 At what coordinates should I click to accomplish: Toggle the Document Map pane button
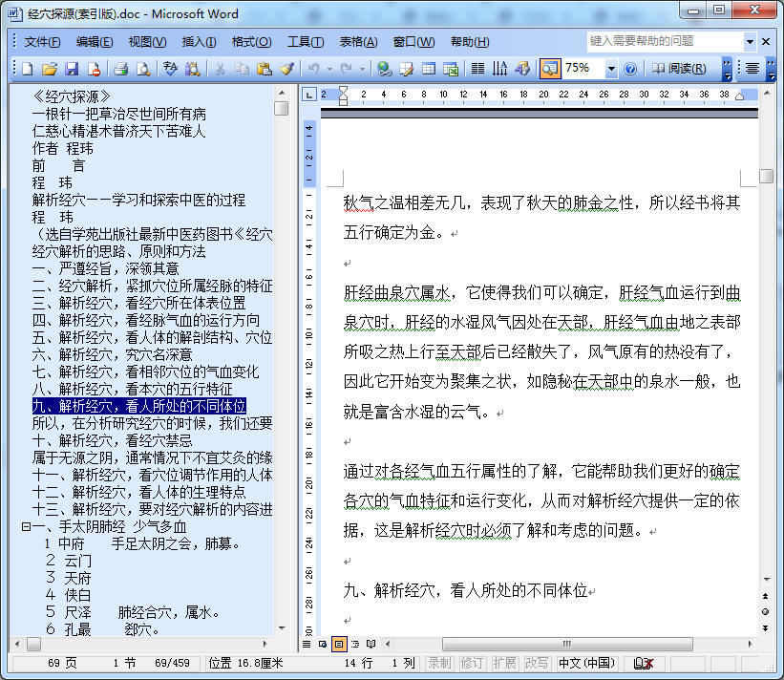pyautogui.click(x=550, y=69)
